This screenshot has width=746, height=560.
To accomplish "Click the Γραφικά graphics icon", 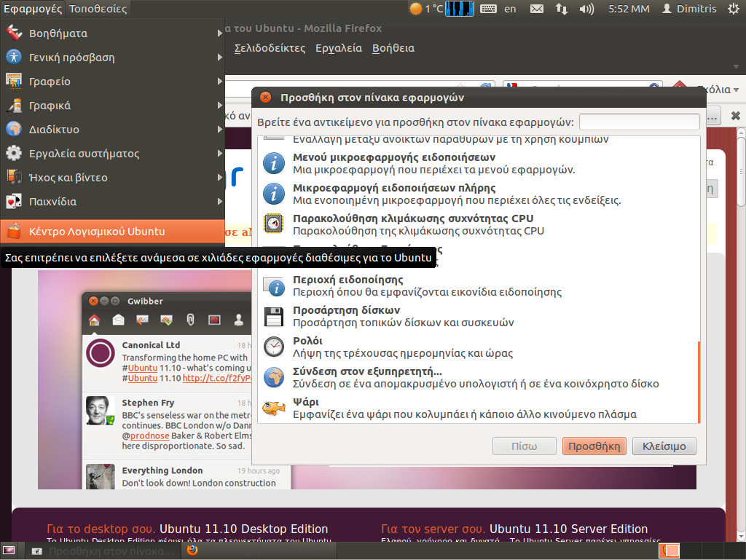I will (14, 105).
